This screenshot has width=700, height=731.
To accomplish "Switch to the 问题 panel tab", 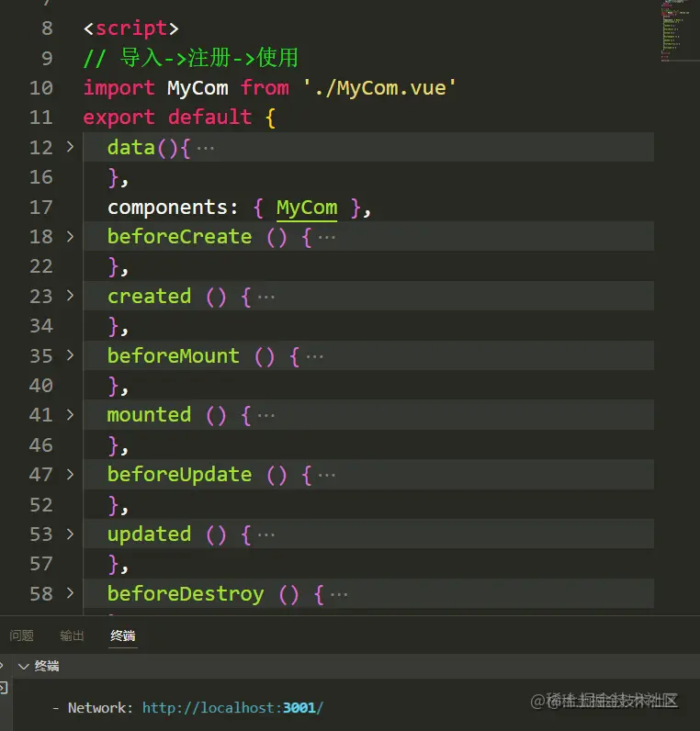I will [21, 635].
